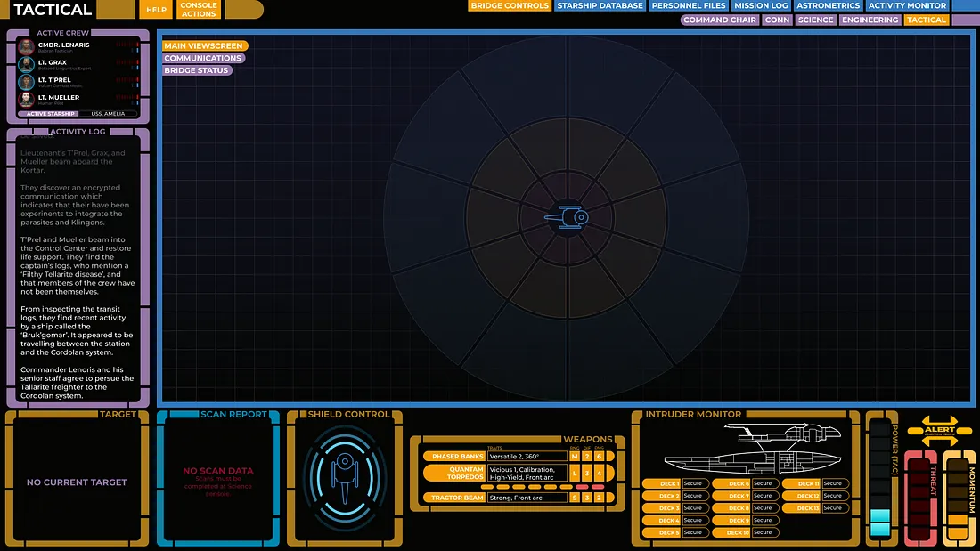Expand the Bridge Controls menu
Screen dimensions: 980x551
click(x=510, y=6)
